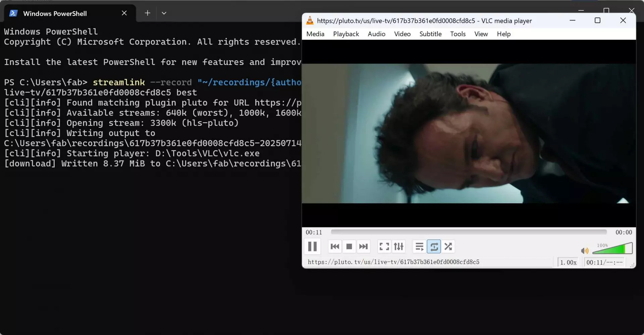Viewport: 644px width, 335px height.
Task: Click the video display area in VLC
Action: [x=469, y=133]
